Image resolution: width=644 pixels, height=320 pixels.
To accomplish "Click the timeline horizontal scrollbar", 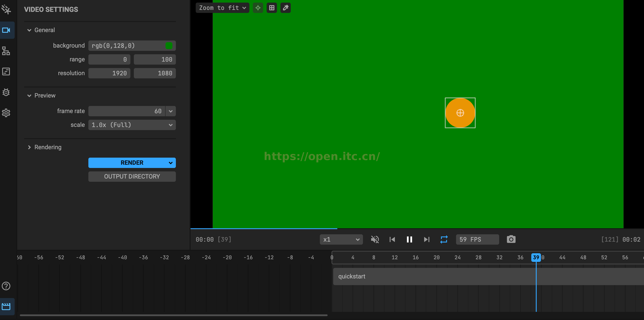I will [x=174, y=315].
